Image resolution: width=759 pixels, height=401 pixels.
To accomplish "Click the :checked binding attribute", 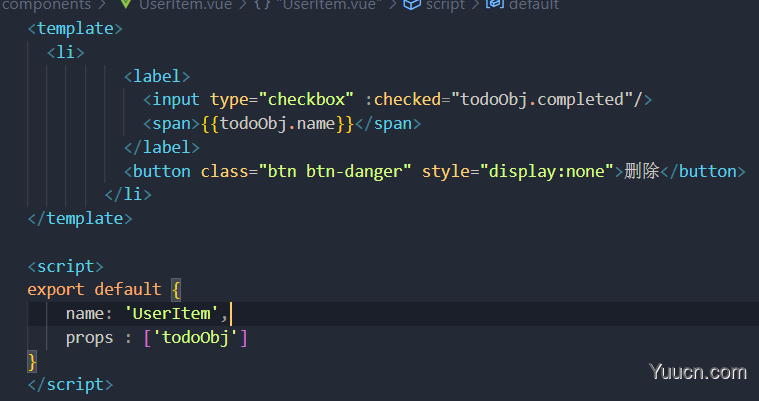I will click(403, 100).
